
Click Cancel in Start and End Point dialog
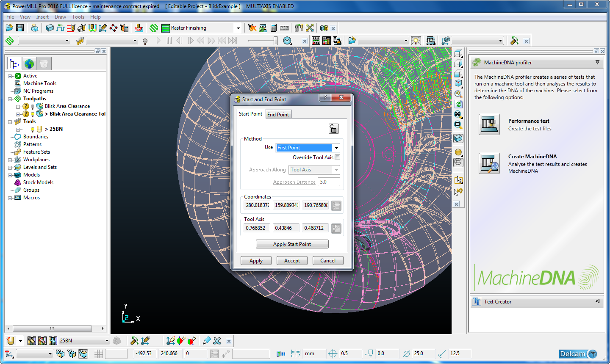pos(328,261)
